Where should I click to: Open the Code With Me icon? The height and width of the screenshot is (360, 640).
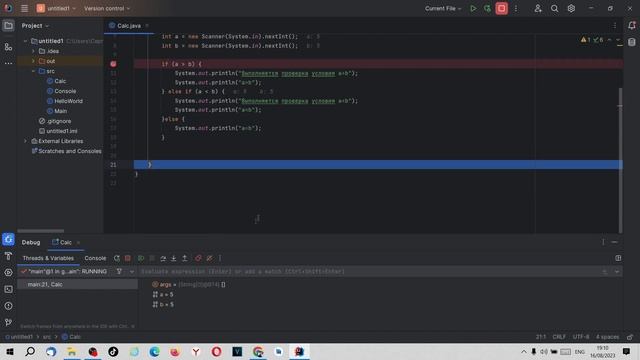(x=538, y=8)
